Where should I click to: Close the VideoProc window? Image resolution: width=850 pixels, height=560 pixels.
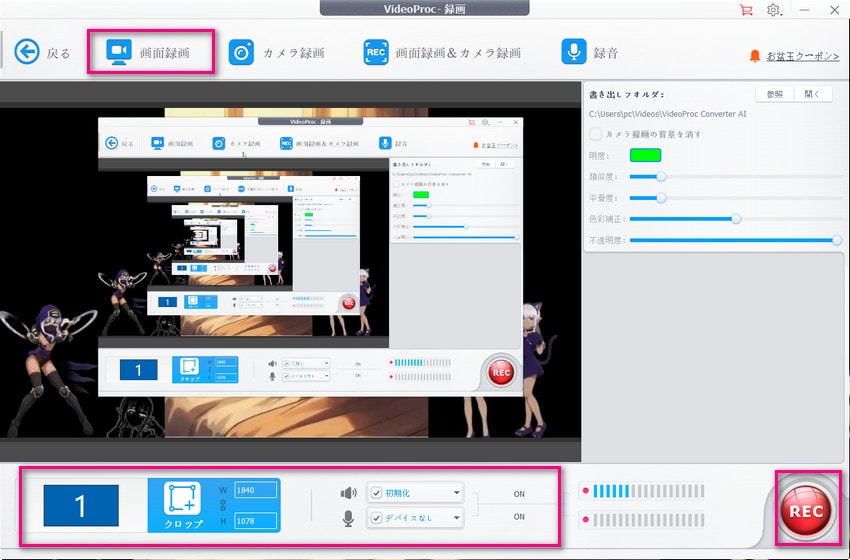pos(834,10)
